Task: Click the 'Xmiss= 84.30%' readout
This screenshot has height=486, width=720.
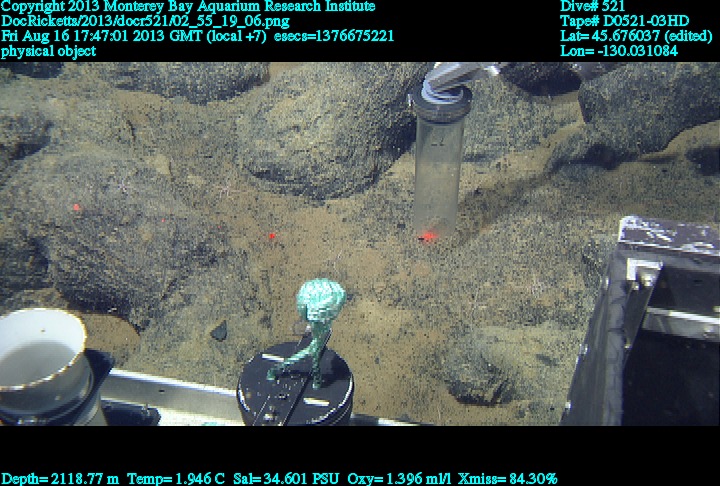Action: click(x=507, y=479)
